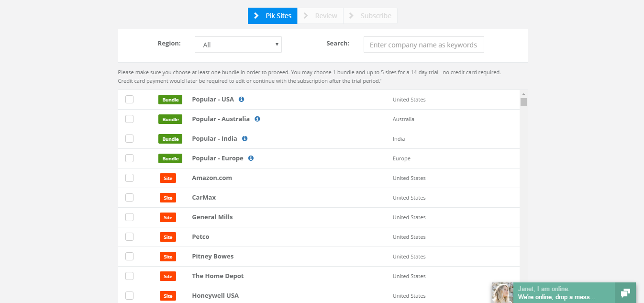
Task: Click the Search label
Action: [x=338, y=43]
